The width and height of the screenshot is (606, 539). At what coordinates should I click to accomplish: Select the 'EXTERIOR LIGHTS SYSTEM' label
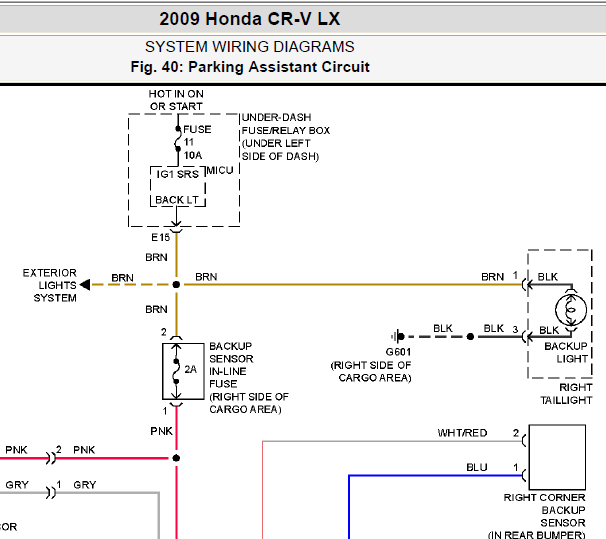[49, 286]
